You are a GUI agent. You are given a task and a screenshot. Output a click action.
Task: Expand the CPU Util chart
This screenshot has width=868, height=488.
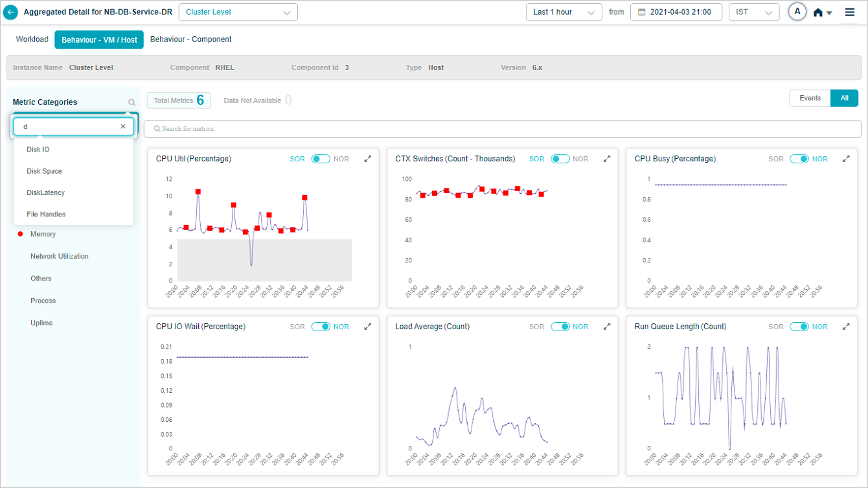click(x=368, y=159)
